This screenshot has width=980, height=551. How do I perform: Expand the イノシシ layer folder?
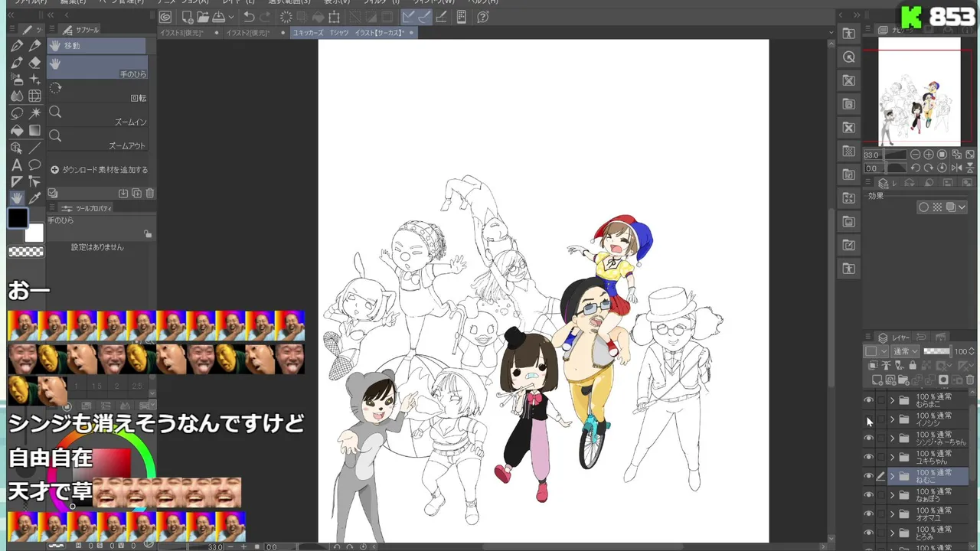tap(892, 419)
